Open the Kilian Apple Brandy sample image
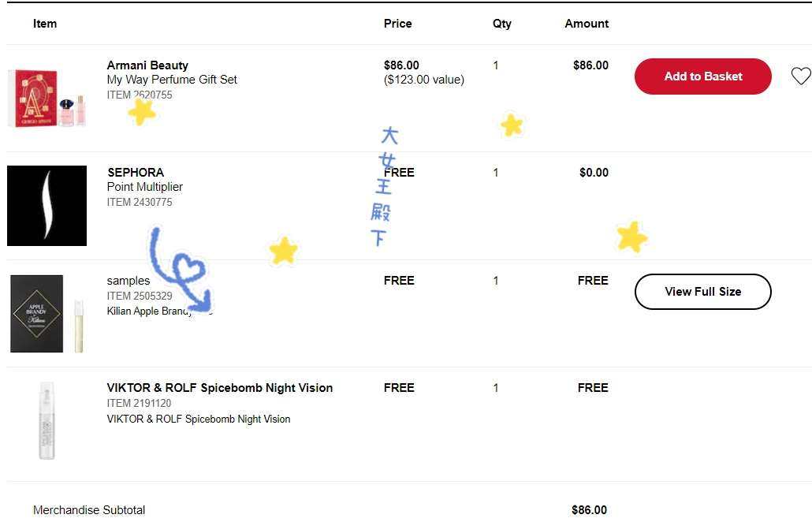 pos(47,313)
